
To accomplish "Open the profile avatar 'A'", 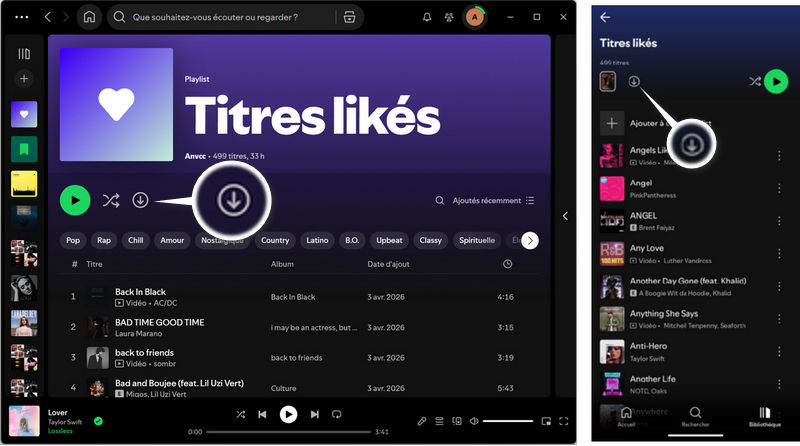I will point(474,17).
